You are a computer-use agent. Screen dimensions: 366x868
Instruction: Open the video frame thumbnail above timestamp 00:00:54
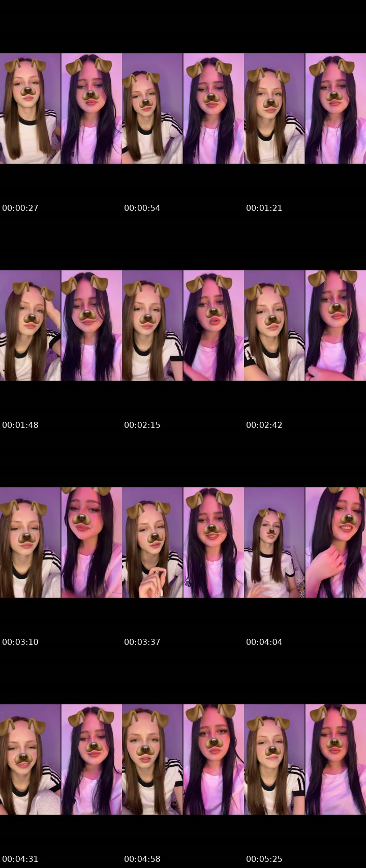[183, 108]
